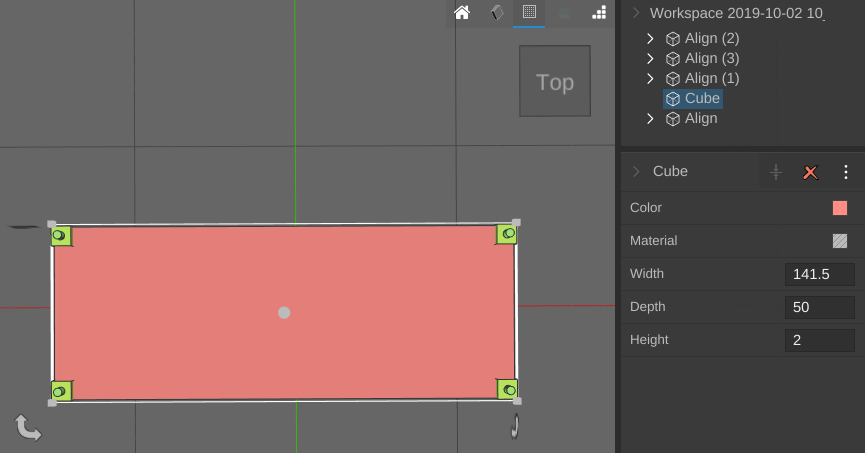Screen dimensions: 865x453
Task: Open the Color swatch picker
Action: click(840, 208)
